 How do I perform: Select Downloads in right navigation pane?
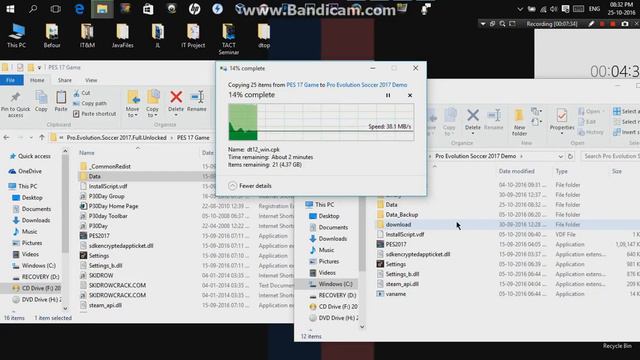pos(328,239)
